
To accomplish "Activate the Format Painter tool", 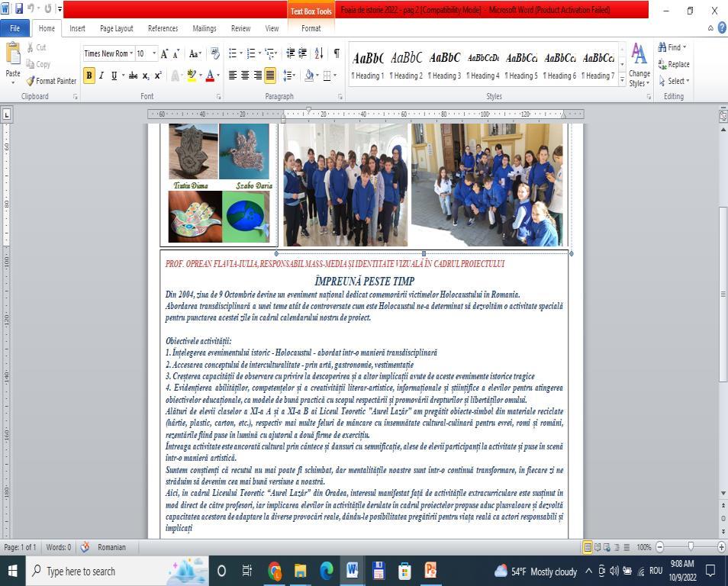I will coord(51,81).
